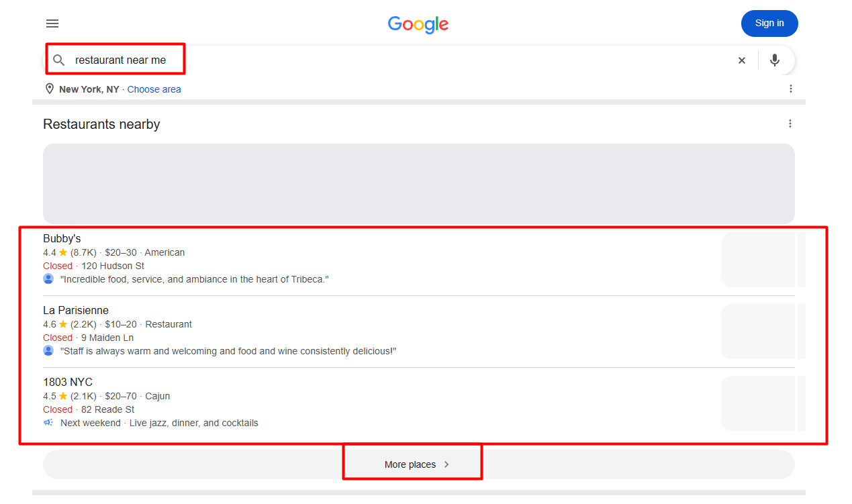Open 1803 NYC photo thumbnail

point(758,403)
